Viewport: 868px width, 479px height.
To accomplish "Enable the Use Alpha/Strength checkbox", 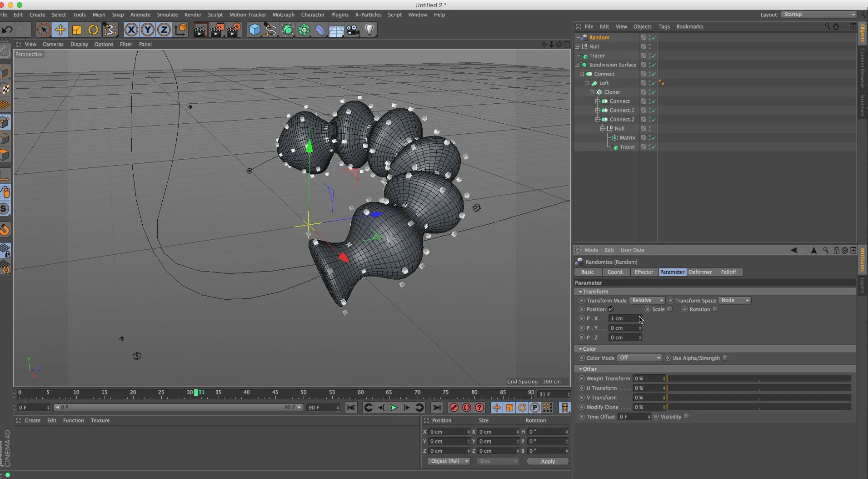I will click(725, 358).
